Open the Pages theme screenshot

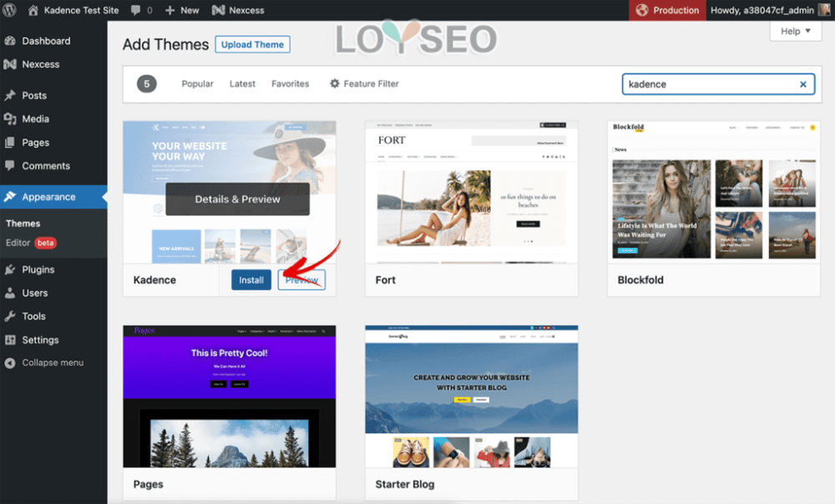pyautogui.click(x=230, y=396)
